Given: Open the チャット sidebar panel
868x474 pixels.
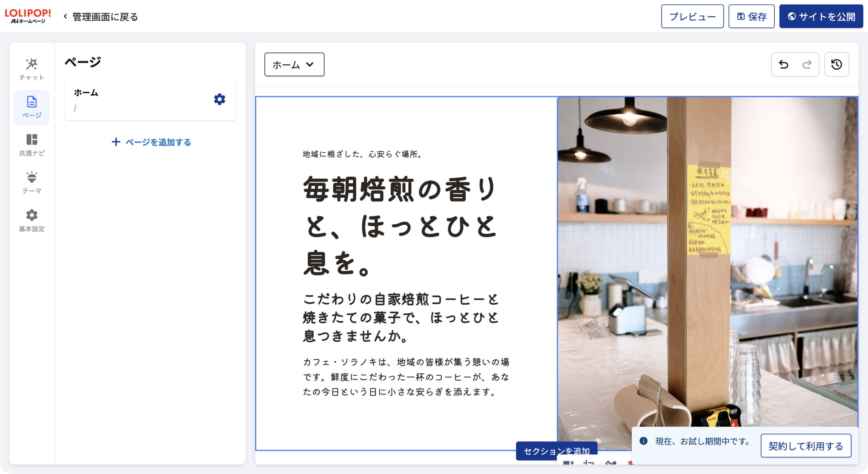Looking at the screenshot, I should [32, 70].
